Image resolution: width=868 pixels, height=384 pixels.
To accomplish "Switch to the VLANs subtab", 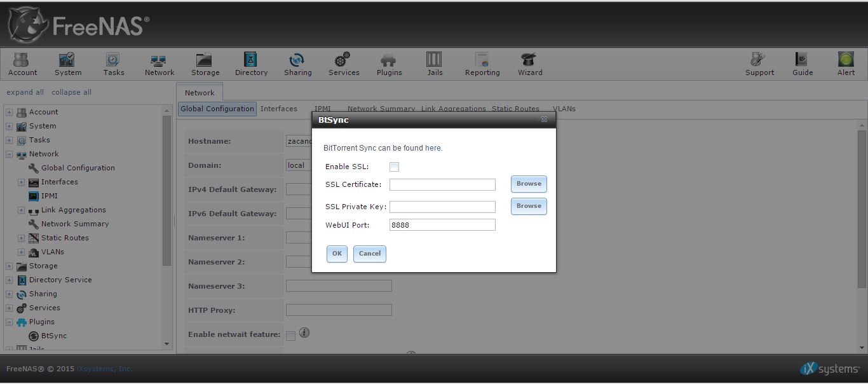I will pos(564,109).
